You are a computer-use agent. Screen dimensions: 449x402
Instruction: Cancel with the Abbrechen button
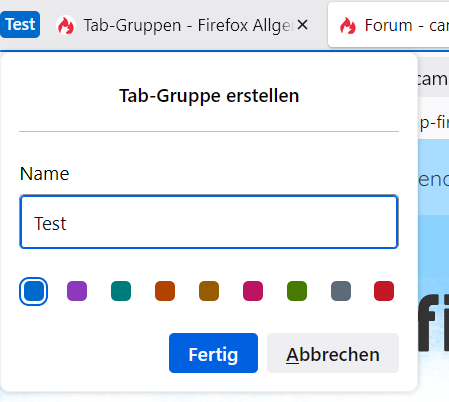tap(333, 353)
